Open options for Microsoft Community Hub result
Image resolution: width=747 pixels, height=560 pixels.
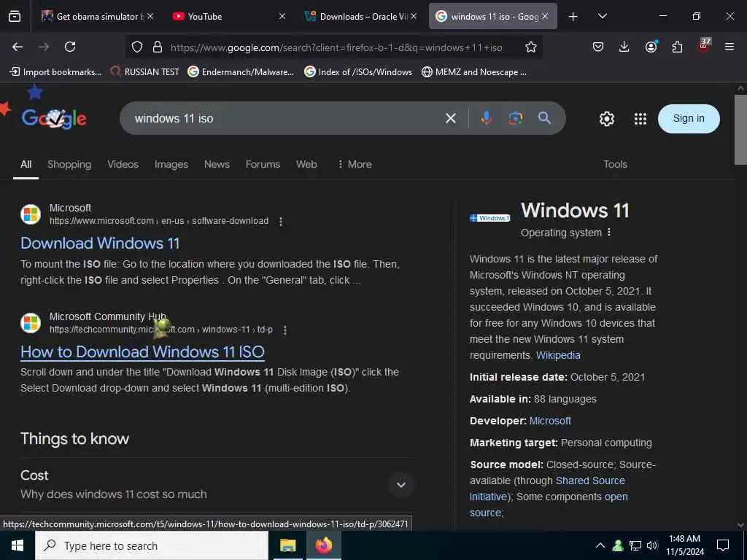[x=285, y=330]
